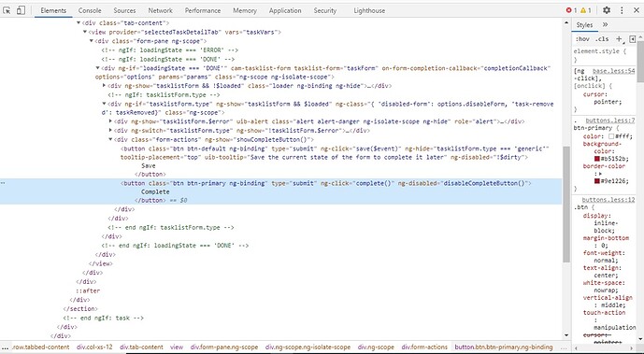Activate the inspect element picker icon

click(x=7, y=10)
